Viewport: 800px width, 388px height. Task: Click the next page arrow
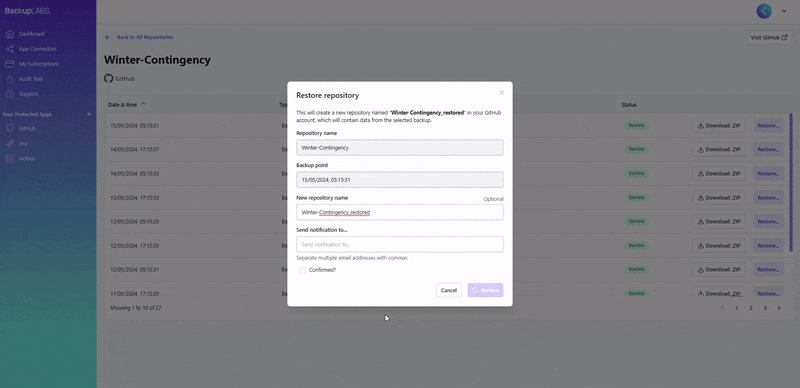pyautogui.click(x=779, y=308)
